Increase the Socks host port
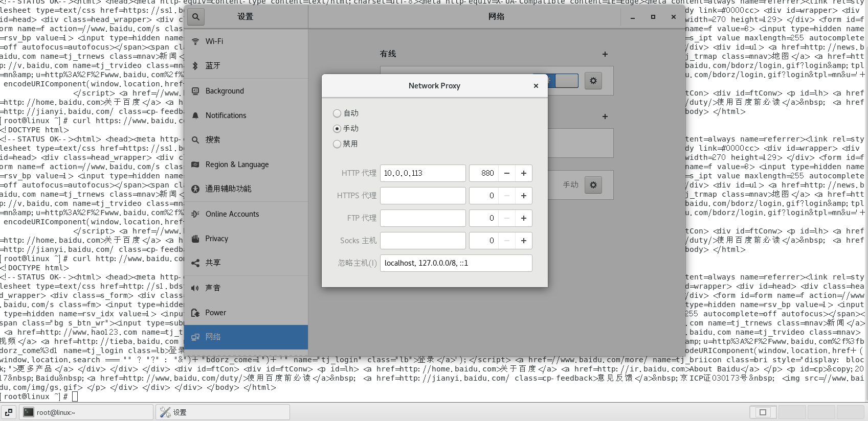The height and width of the screenshot is (421, 868). click(x=524, y=241)
